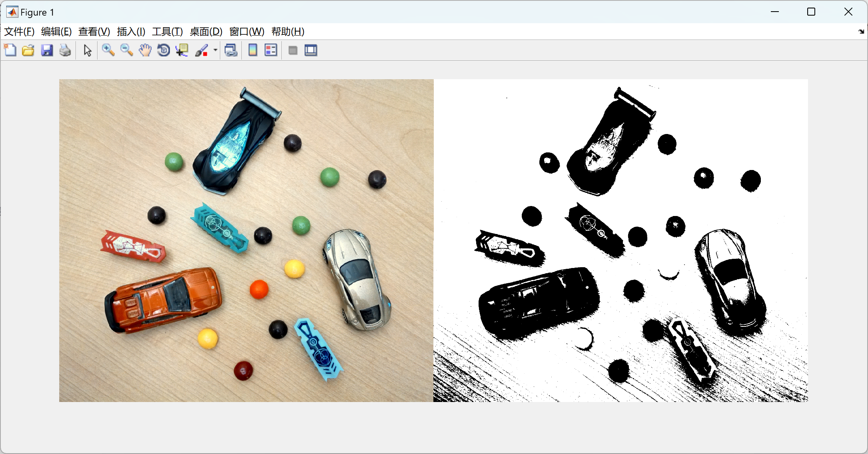This screenshot has height=454, width=868.
Task: Open the 文件(F) menu
Action: [x=19, y=32]
